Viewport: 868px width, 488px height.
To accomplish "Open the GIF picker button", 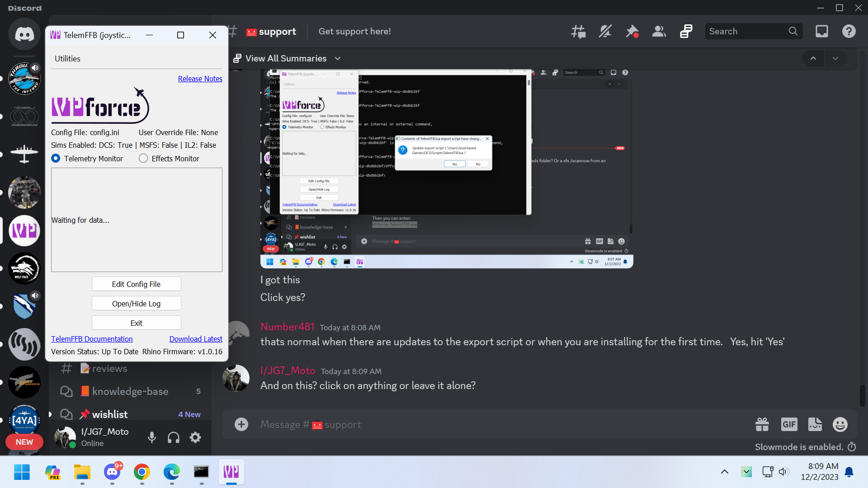I will click(789, 424).
